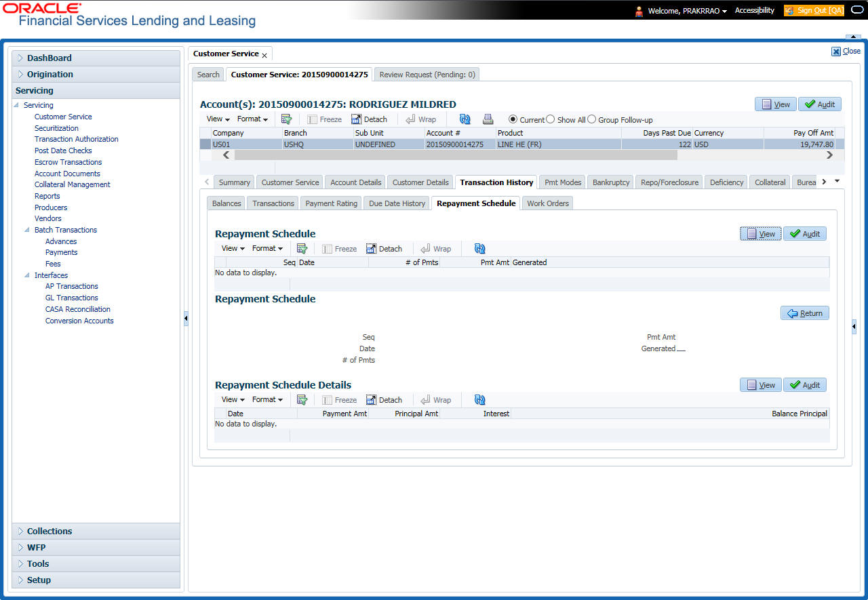Click the Return button
Screen dimensions: 868x600
[x=805, y=313]
